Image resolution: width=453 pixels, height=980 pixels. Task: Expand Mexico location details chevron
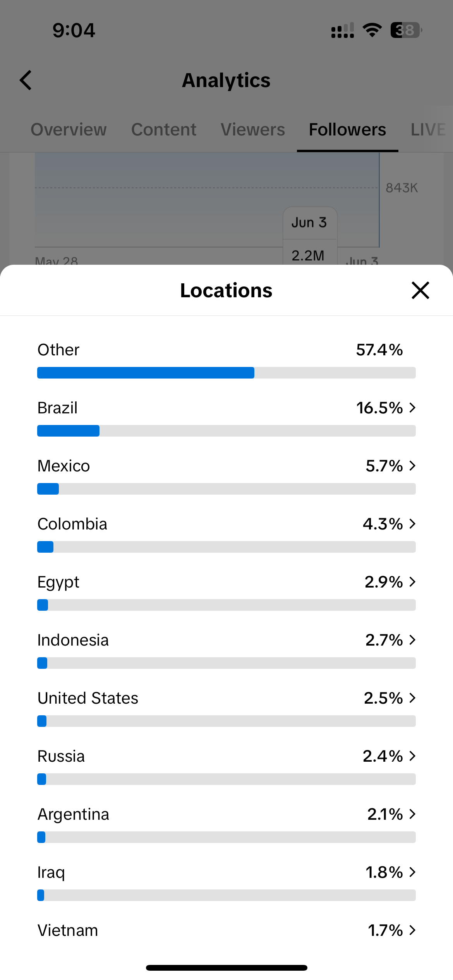(412, 466)
